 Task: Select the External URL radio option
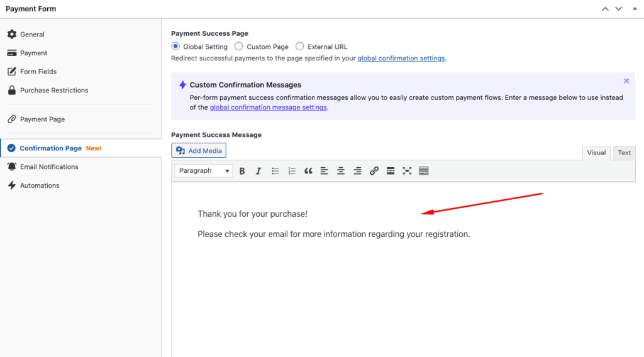[300, 47]
